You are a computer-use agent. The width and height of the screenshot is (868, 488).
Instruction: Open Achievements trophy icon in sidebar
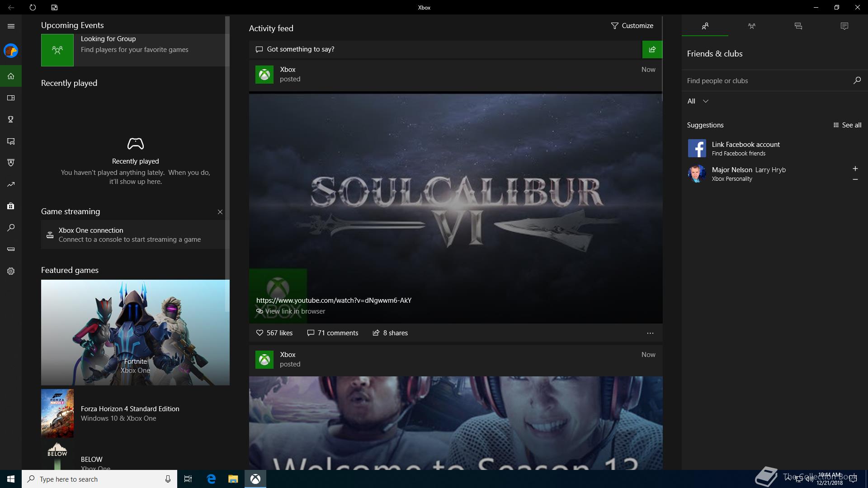[11, 119]
